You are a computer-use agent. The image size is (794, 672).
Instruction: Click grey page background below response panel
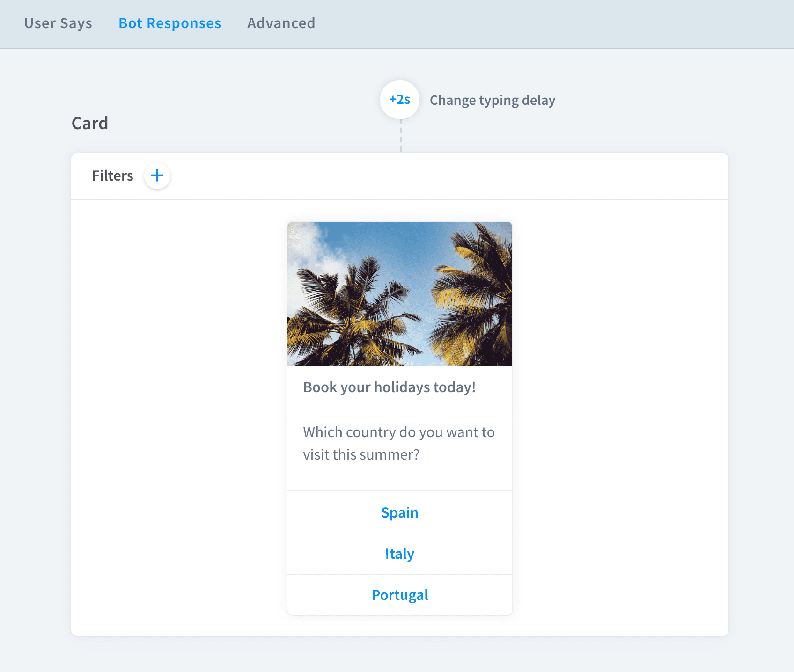point(397,655)
